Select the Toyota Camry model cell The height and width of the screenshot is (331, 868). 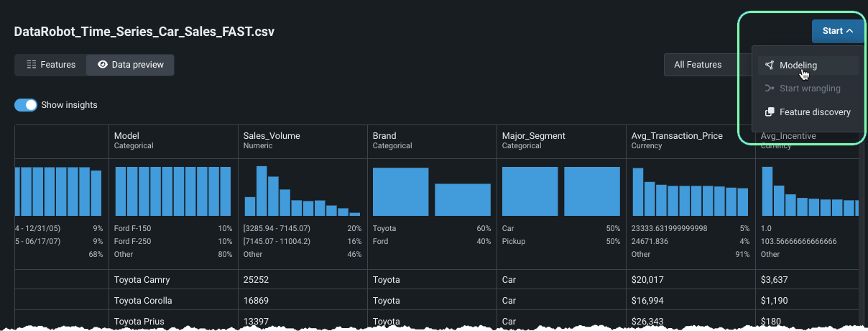click(x=142, y=279)
